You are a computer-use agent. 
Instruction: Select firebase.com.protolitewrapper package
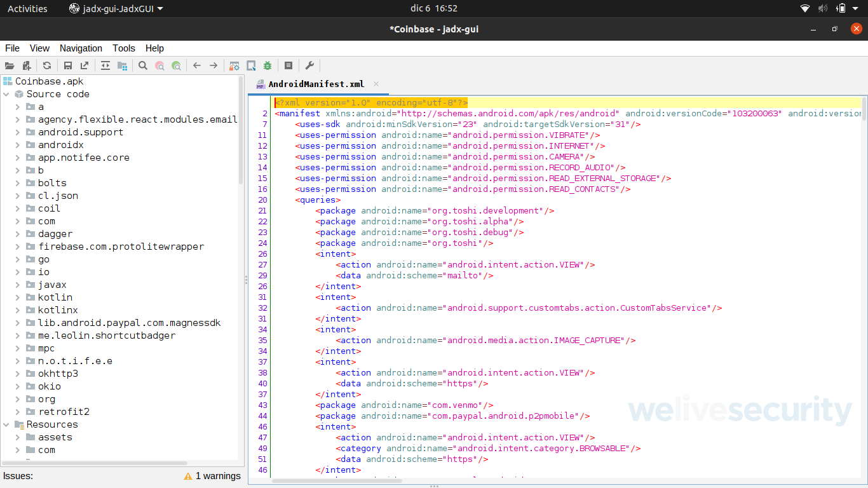pyautogui.click(x=121, y=247)
